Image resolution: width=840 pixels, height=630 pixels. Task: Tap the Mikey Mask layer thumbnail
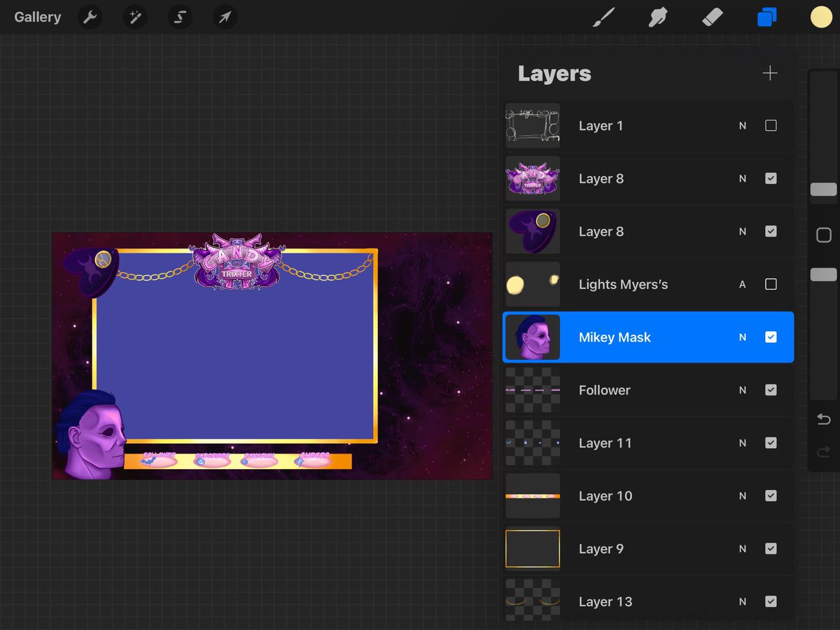pos(533,337)
